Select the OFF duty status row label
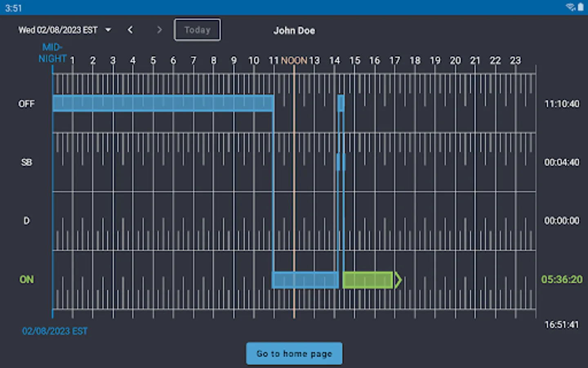 [27, 103]
